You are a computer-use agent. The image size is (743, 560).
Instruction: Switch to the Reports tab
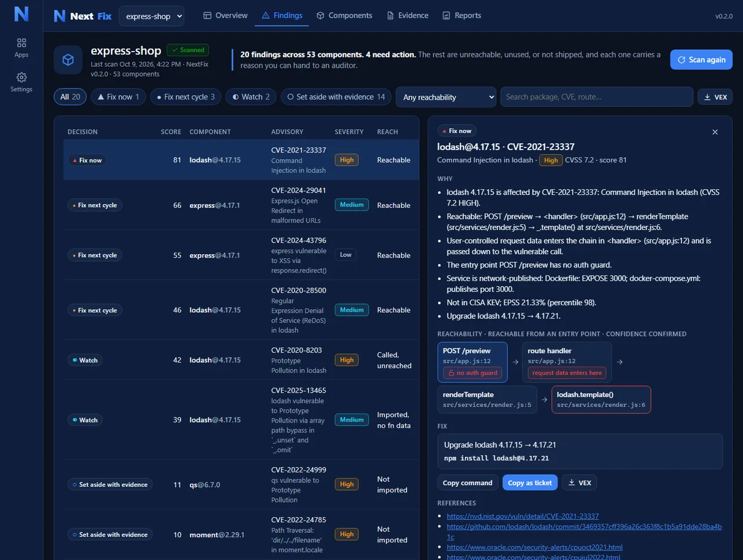[x=462, y=16]
